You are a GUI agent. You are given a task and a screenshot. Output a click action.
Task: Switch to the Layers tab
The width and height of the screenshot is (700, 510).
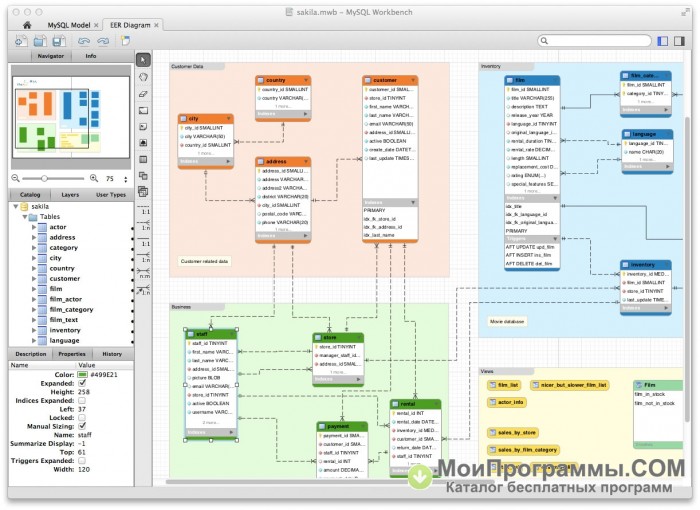point(70,195)
